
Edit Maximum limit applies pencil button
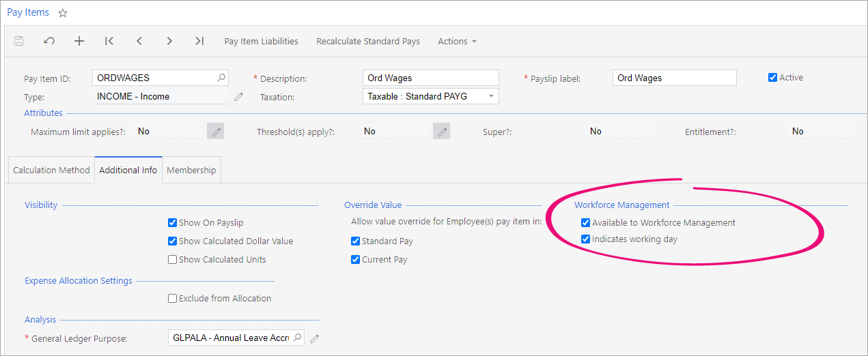[x=216, y=132]
